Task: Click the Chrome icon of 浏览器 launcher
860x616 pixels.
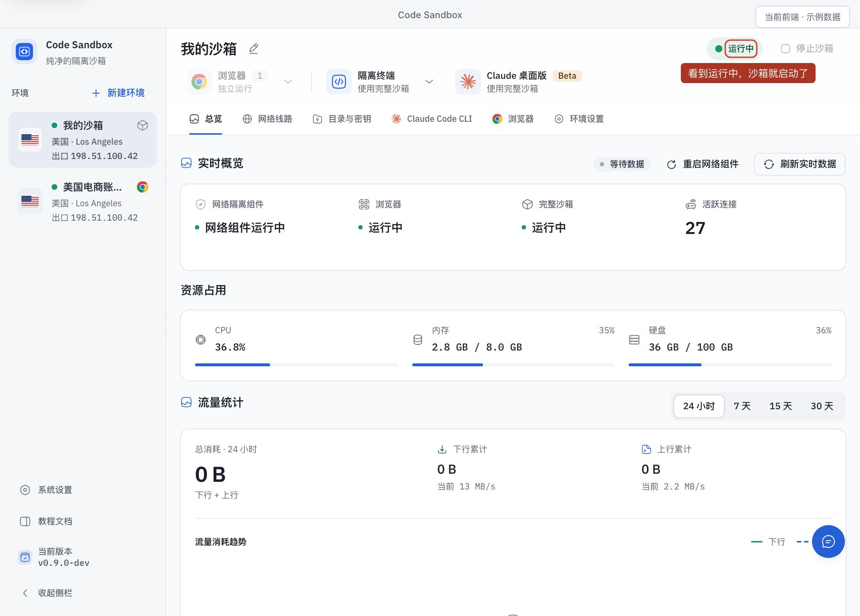Action: coord(199,82)
